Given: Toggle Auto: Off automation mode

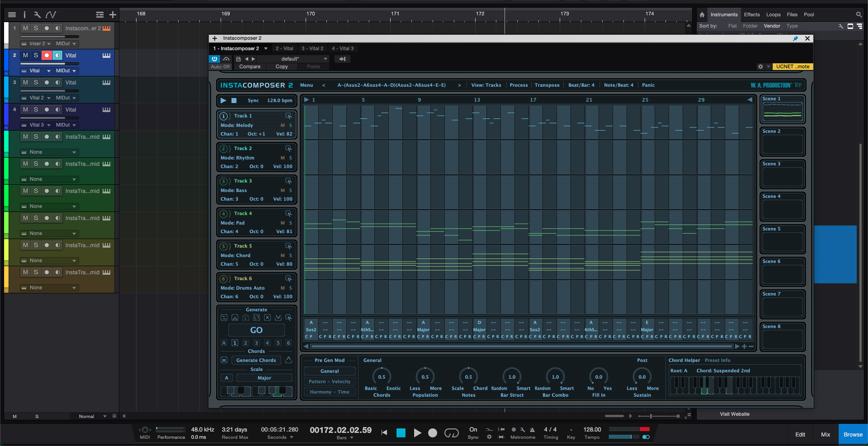Looking at the screenshot, I should coord(220,66).
